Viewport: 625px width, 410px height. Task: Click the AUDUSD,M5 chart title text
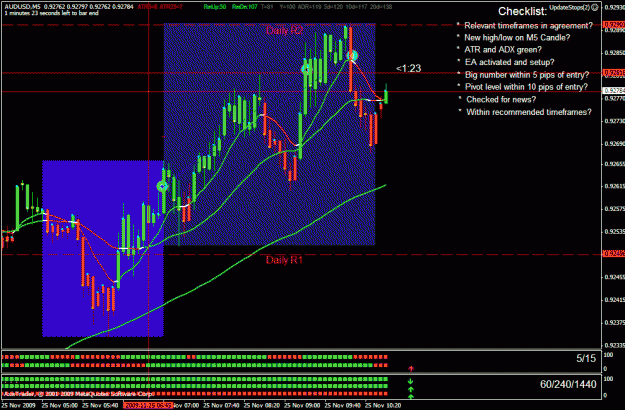[22, 7]
